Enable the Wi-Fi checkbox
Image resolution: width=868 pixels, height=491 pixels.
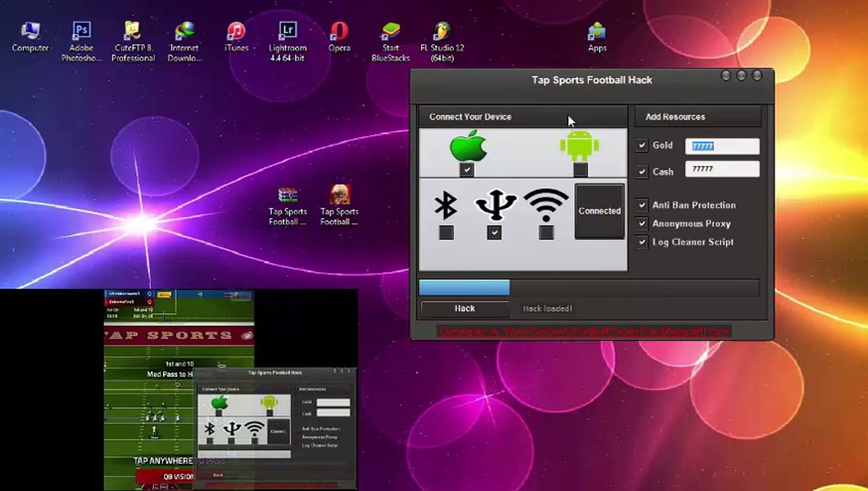click(x=546, y=233)
